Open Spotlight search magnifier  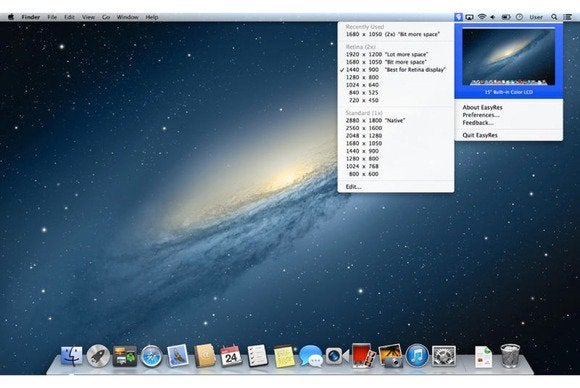tap(554, 17)
